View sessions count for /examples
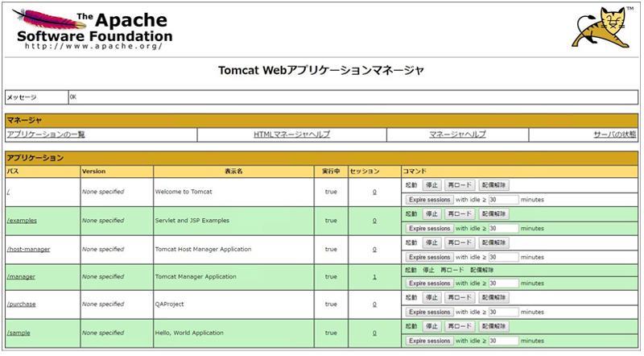Viewport: 644px width, 356px height. (x=374, y=221)
